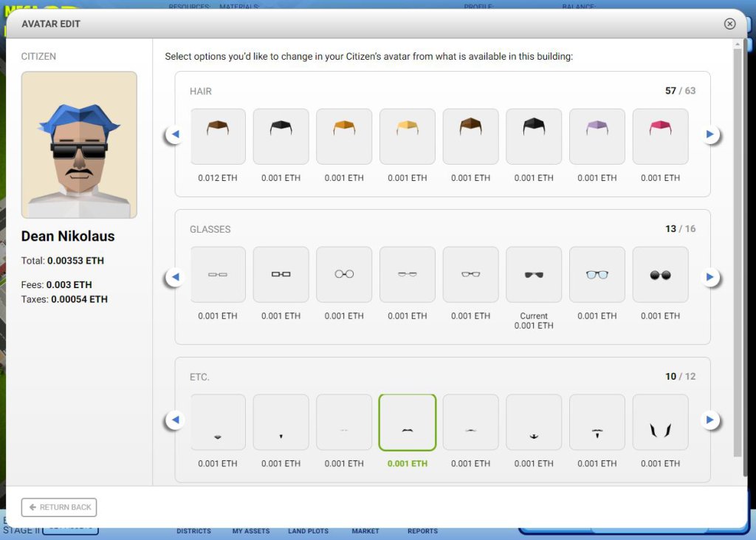
Task: Click the Return Back button
Action: 59,507
